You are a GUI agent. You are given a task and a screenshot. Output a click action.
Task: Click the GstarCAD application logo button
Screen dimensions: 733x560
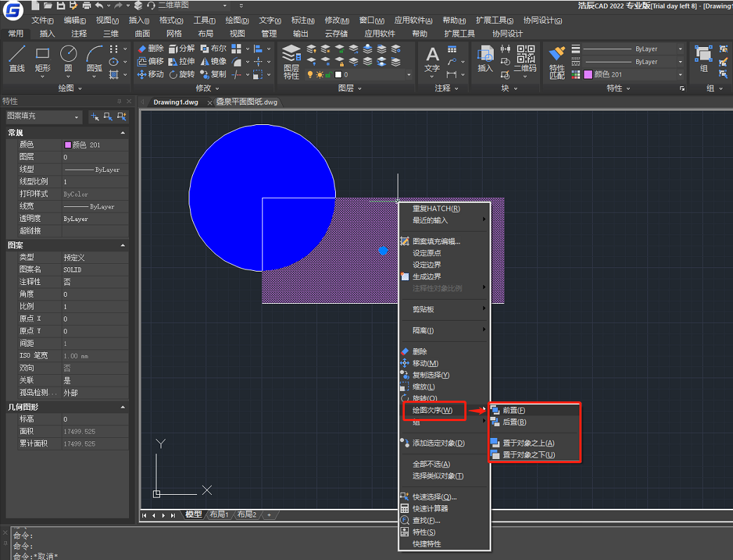pos(13,11)
